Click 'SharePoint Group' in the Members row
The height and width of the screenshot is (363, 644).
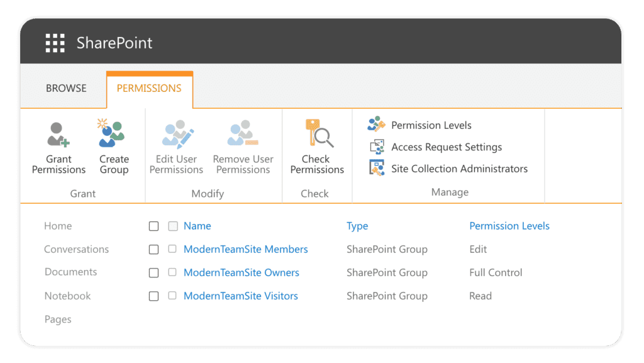pos(387,249)
